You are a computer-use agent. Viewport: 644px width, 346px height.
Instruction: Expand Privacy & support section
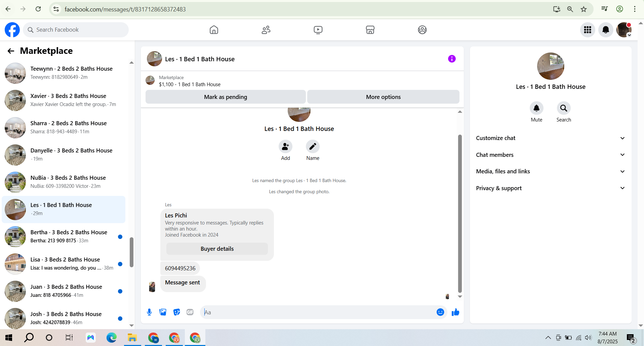[x=551, y=188]
